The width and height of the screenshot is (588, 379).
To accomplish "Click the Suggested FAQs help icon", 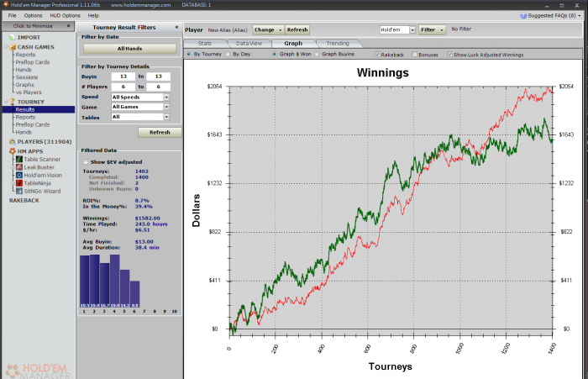I will [523, 16].
